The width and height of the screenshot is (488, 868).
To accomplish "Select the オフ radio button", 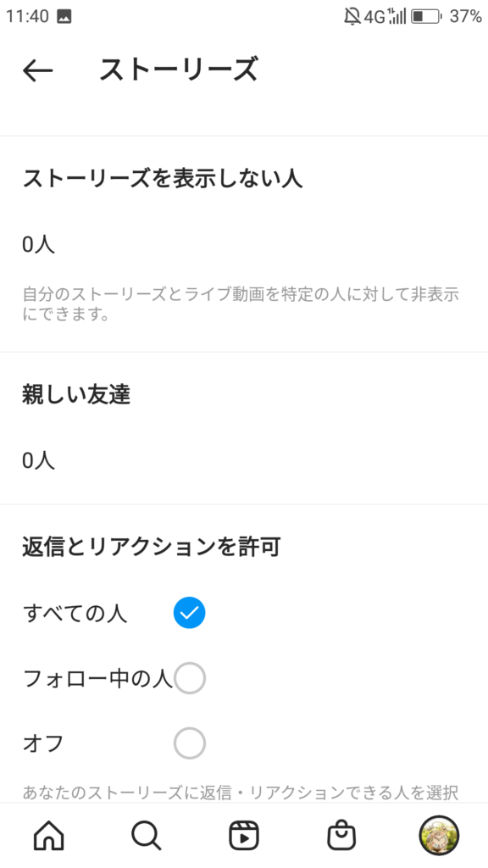I will pos(189,743).
